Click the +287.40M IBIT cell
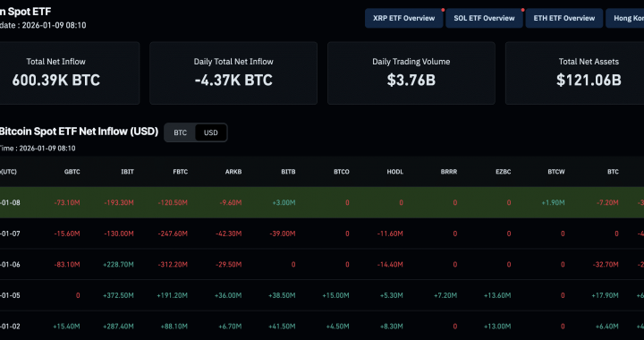The height and width of the screenshot is (340, 644). tap(118, 327)
